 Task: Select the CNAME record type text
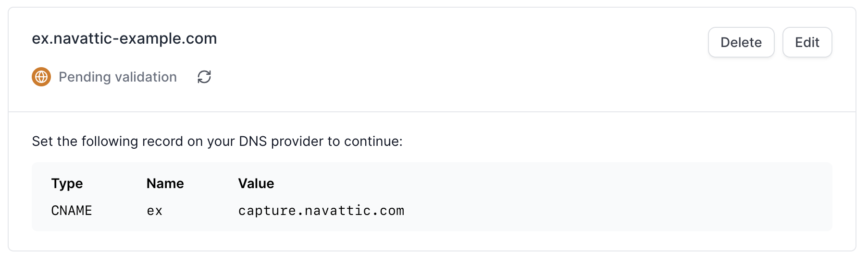[x=72, y=211]
